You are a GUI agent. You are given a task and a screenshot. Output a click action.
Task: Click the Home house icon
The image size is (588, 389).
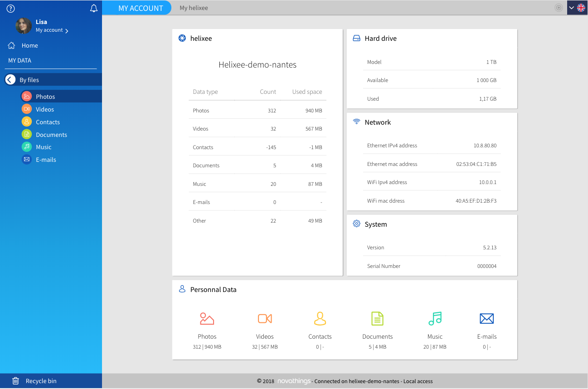tap(12, 45)
